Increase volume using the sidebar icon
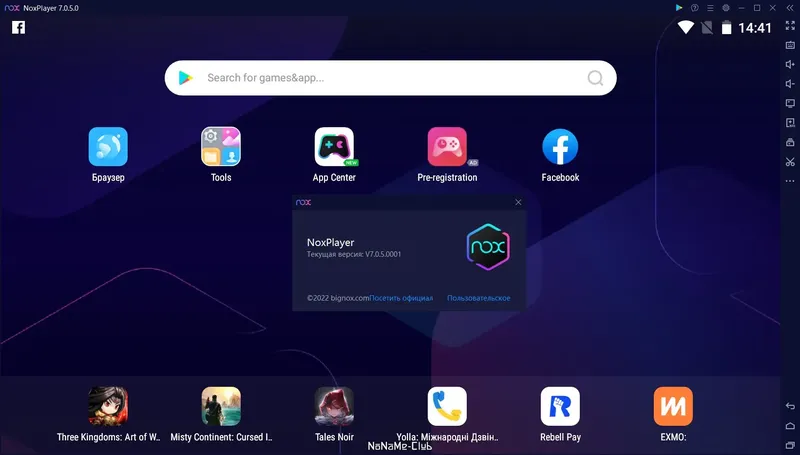The height and width of the screenshot is (455, 800). tap(790, 64)
